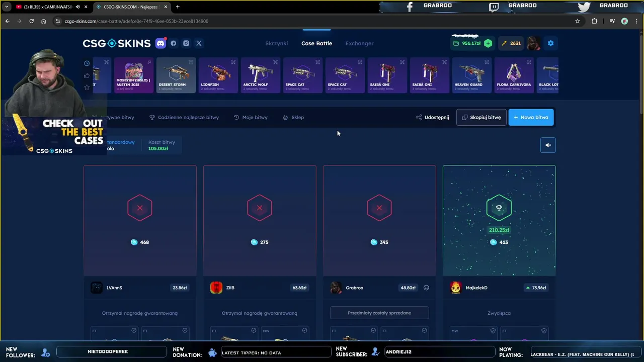Open the Instagram icon in the header
Viewport: 644px width, 362px height.
tap(186, 43)
